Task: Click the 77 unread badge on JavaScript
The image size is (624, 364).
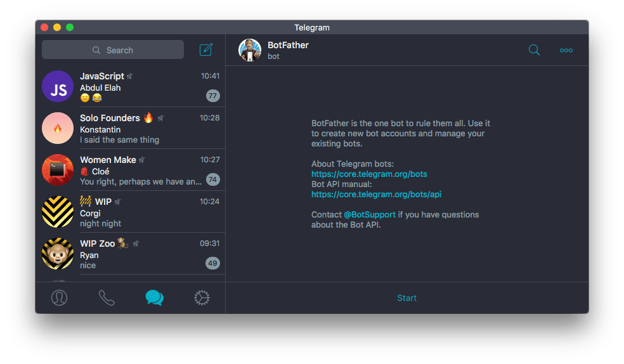Action: point(213,96)
